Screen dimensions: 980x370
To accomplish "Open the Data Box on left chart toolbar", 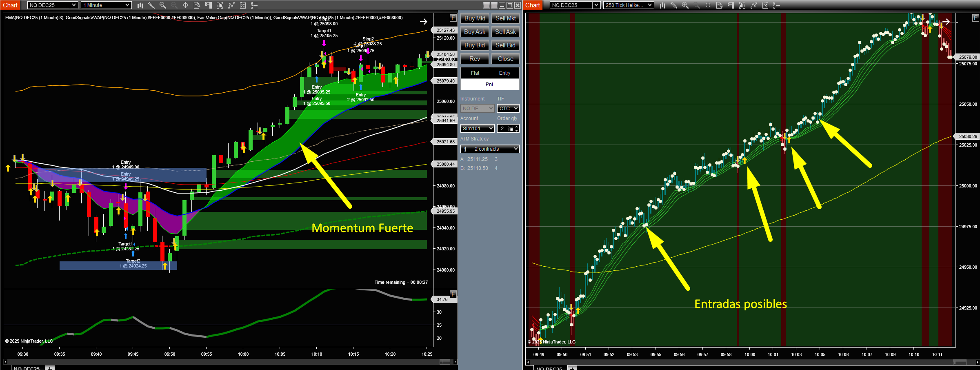I will (x=197, y=5).
